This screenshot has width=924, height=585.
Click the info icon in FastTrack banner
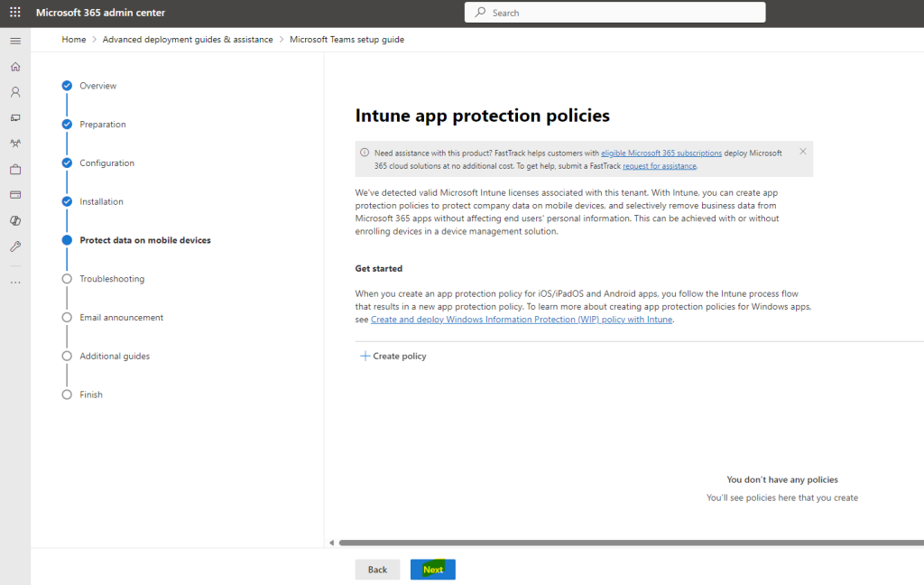tap(365, 153)
